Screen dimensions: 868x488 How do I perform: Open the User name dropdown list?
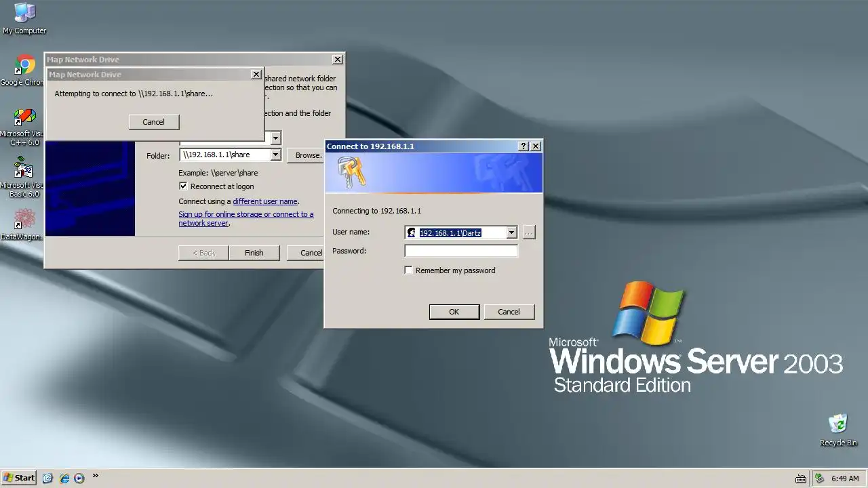point(511,232)
